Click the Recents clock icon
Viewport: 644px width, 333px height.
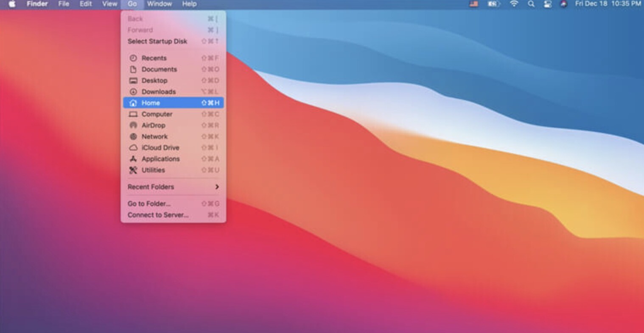(133, 58)
